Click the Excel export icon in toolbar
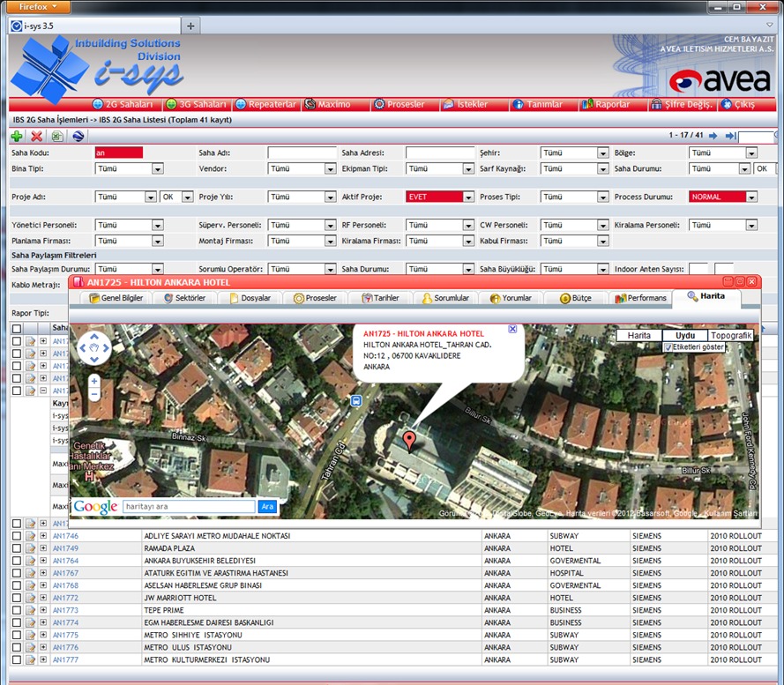Screen dimensions: 784x685 (57, 136)
